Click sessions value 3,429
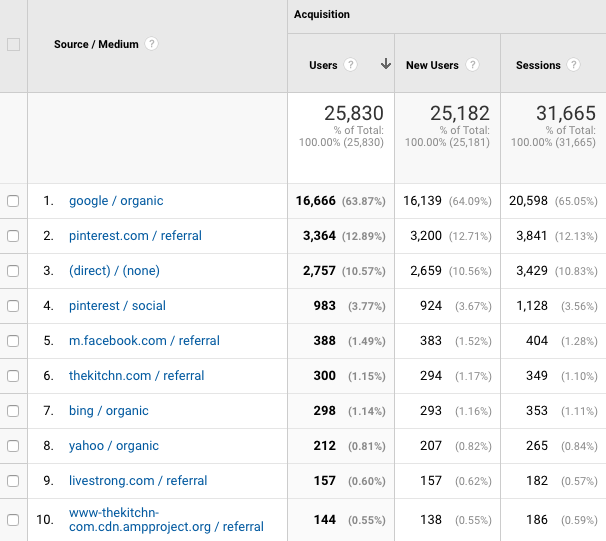 point(532,271)
